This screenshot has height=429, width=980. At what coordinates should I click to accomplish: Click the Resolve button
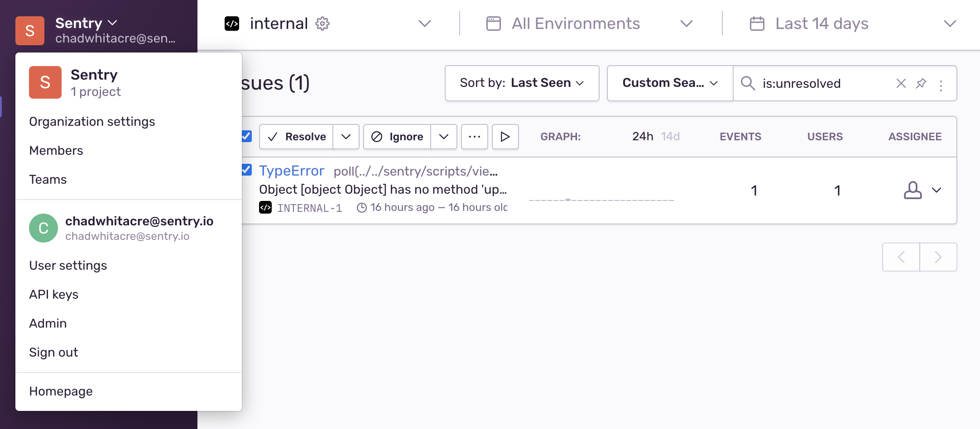[297, 137]
